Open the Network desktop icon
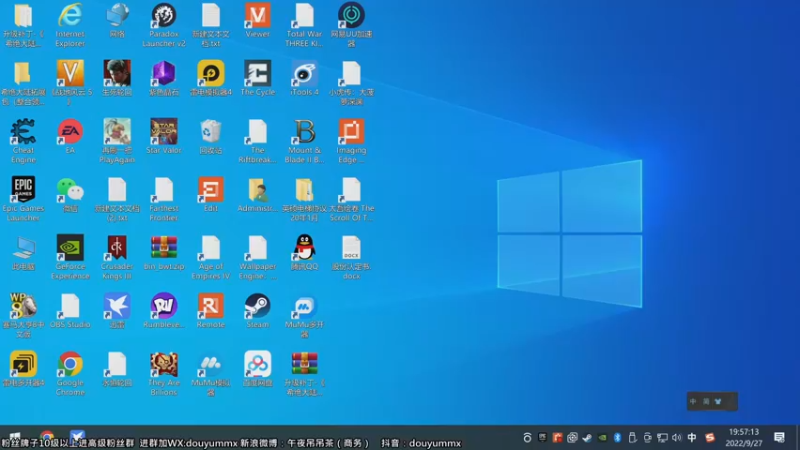The width and height of the screenshot is (800, 450). (x=117, y=20)
